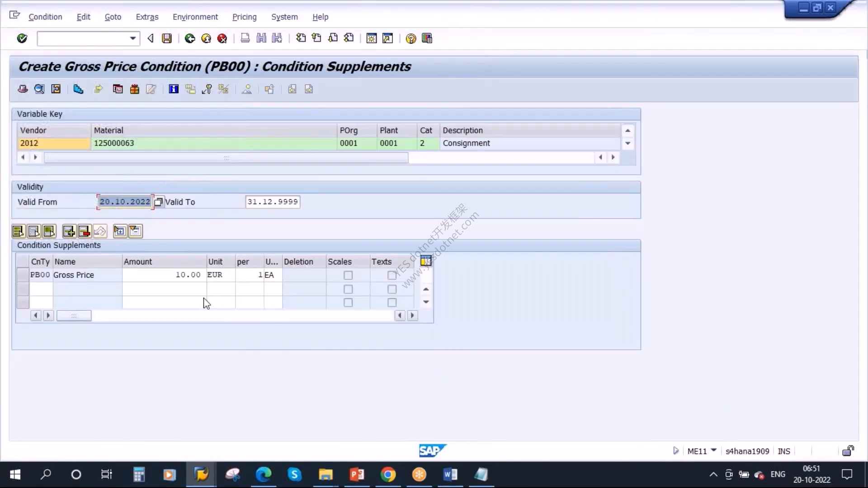Go to the first page icon
868x488 pixels.
click(x=301, y=38)
